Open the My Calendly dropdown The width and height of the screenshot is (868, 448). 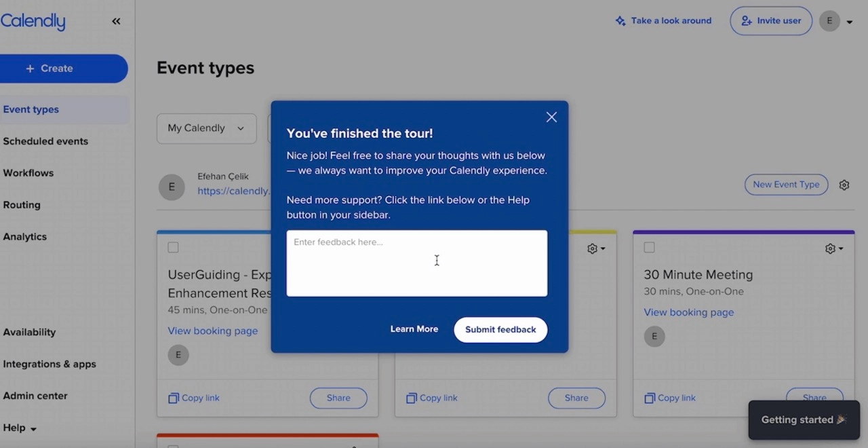click(206, 128)
